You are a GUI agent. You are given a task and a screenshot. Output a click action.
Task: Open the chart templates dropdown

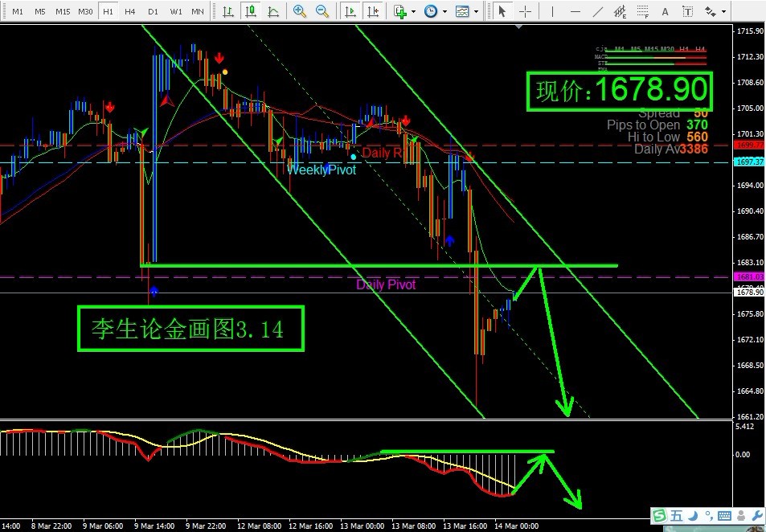pos(476,12)
